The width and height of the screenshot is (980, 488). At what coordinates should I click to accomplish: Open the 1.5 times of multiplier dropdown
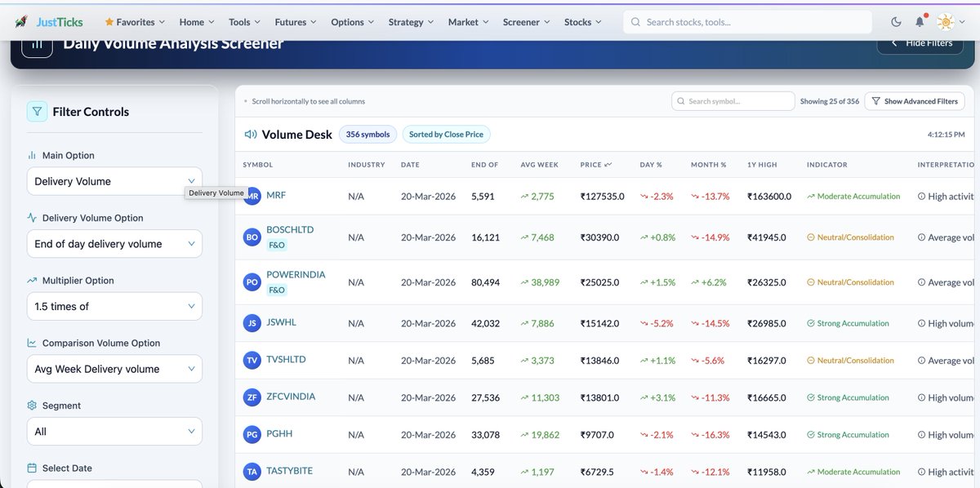114,306
